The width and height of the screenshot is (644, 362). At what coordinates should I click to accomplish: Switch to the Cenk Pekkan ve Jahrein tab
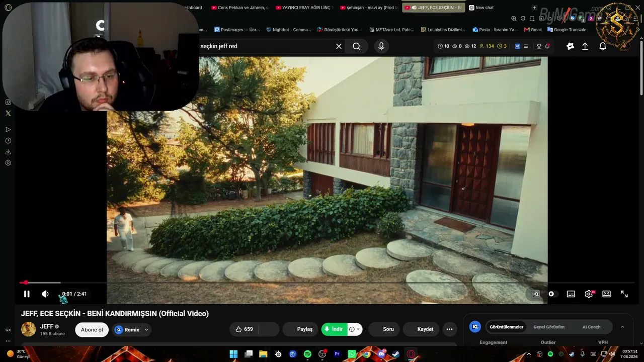pos(239,8)
